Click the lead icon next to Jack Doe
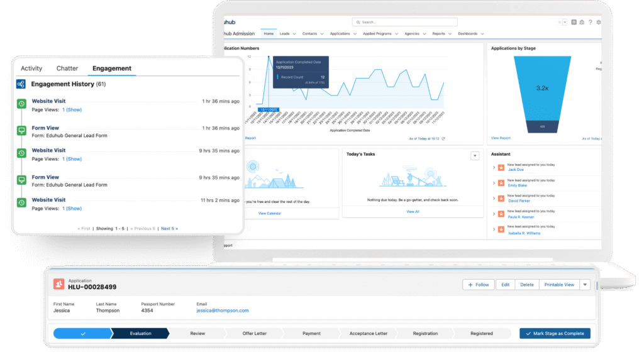644x362 pixels. click(501, 168)
